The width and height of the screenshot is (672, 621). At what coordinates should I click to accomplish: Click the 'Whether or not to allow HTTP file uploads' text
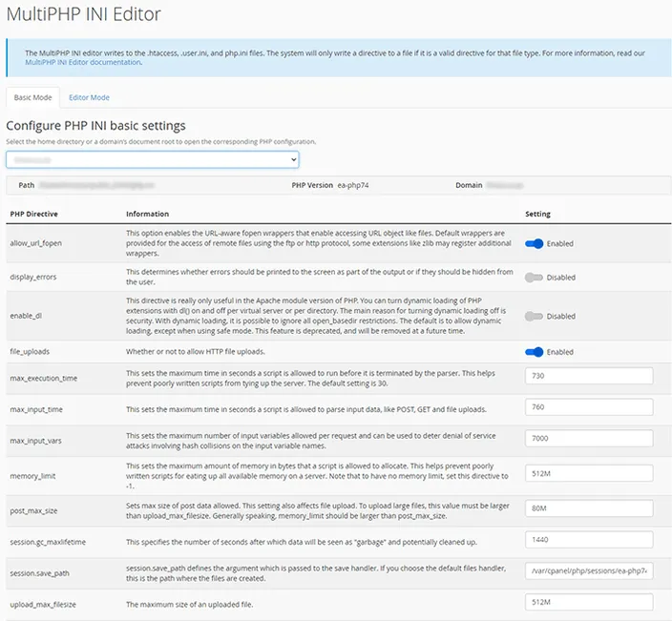(196, 352)
